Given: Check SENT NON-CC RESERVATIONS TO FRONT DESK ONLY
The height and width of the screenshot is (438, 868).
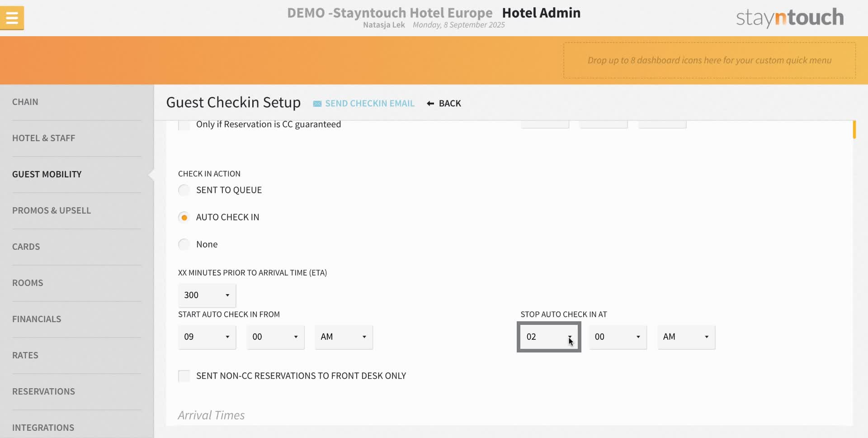Looking at the screenshot, I should point(184,376).
